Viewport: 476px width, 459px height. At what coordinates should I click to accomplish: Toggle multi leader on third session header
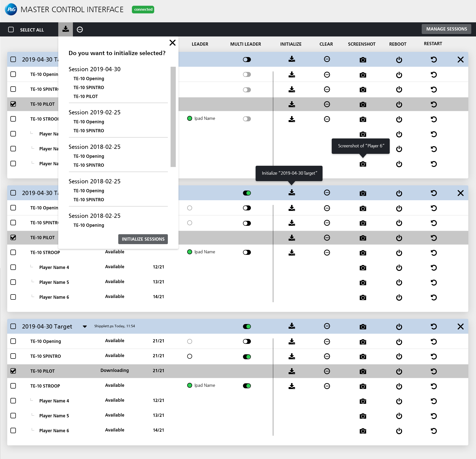click(x=247, y=327)
